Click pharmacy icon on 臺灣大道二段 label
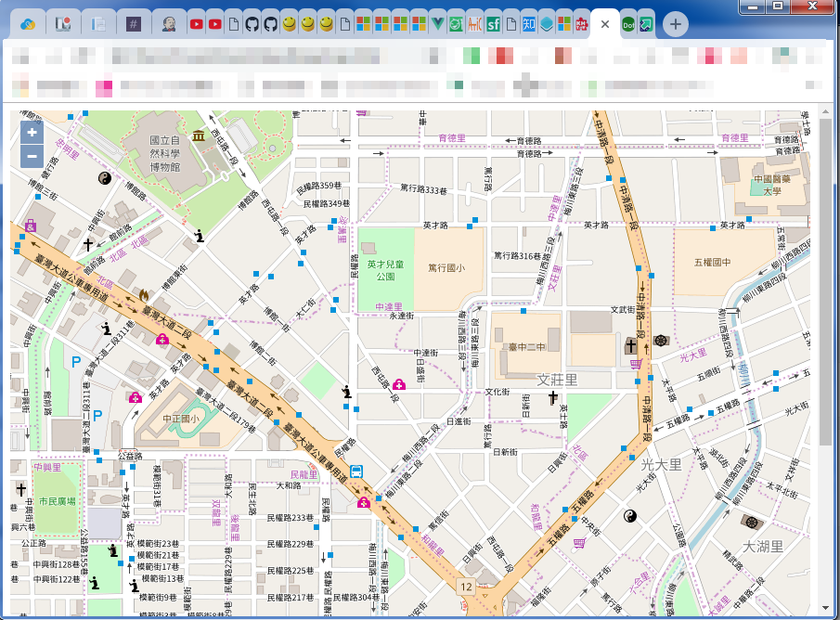Viewport: 840px width, 620px height. [x=162, y=339]
